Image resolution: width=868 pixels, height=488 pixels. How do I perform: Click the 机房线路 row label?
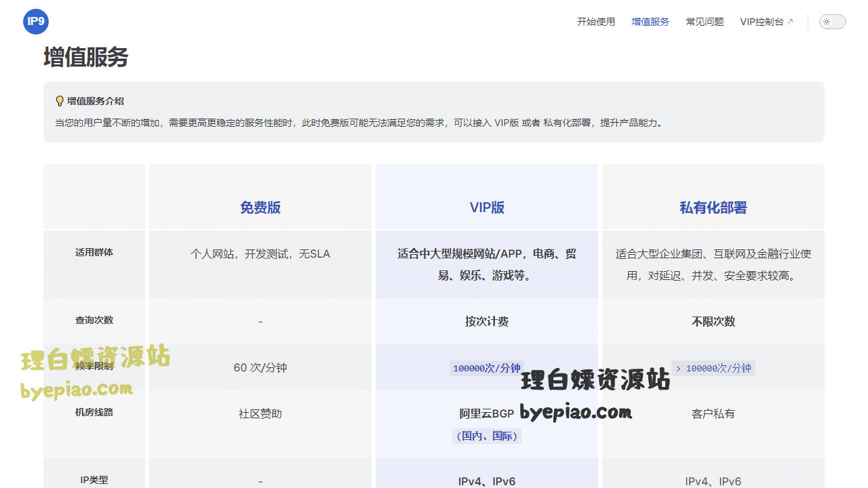[x=94, y=412]
